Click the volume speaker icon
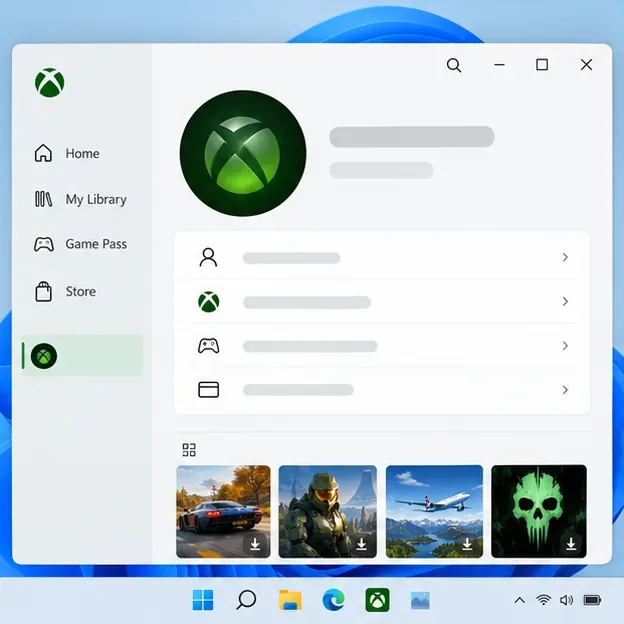Image resolution: width=624 pixels, height=624 pixels. [x=566, y=600]
